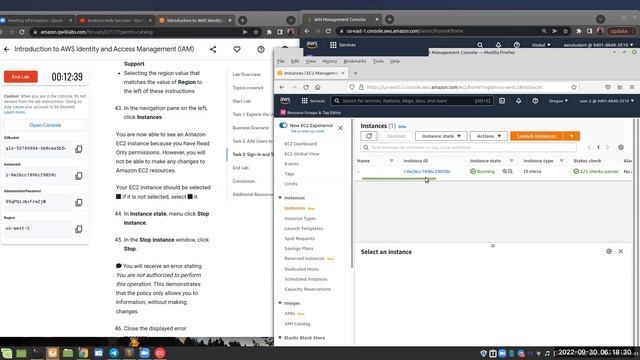The height and width of the screenshot is (360, 640).
Task: Open the instance ID link in table
Action: coord(427,171)
